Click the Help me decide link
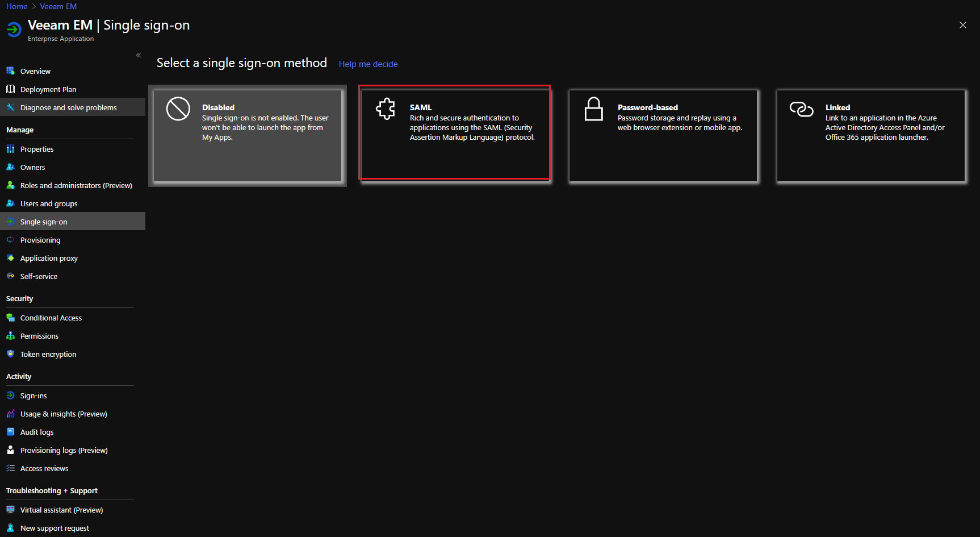980x537 pixels. coord(368,64)
